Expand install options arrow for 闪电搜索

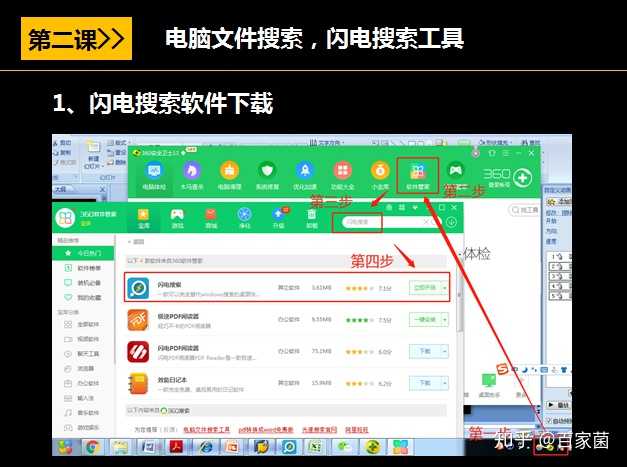[444, 288]
